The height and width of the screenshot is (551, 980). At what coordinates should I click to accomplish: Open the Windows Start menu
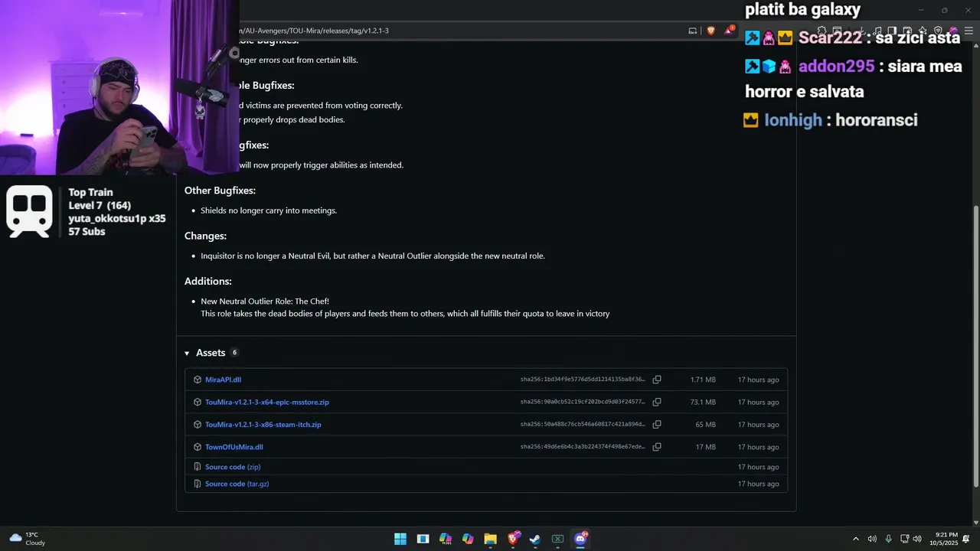pyautogui.click(x=400, y=539)
